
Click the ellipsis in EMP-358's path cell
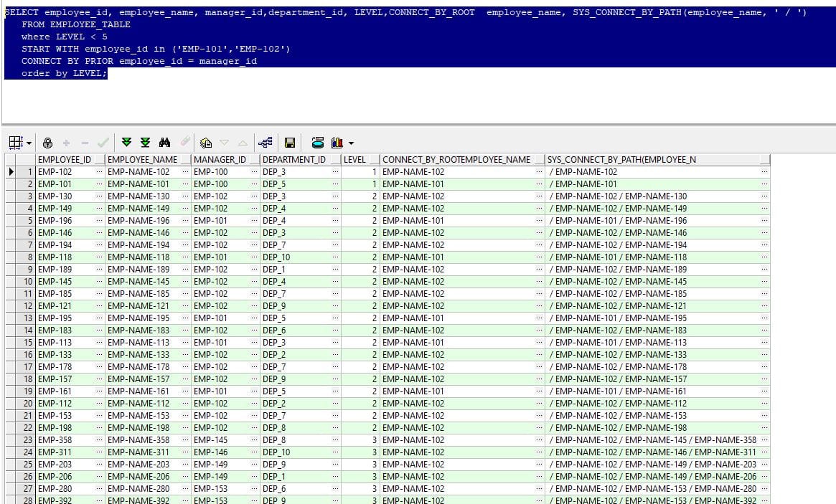[x=764, y=439]
